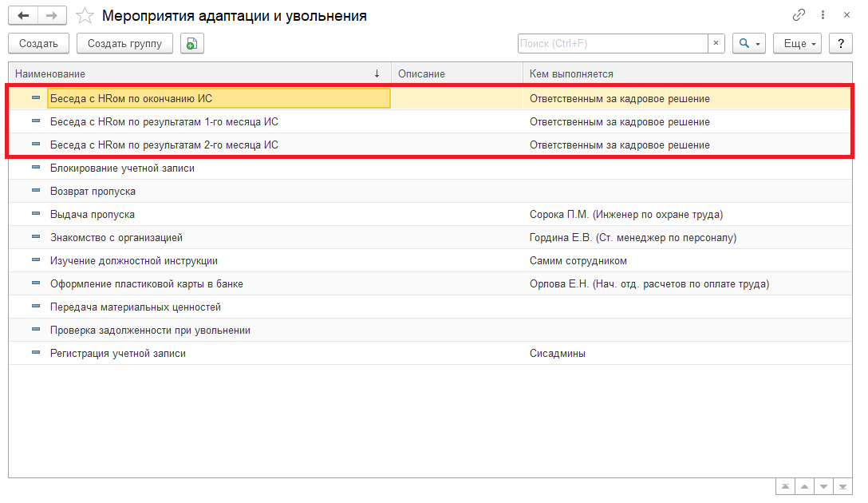The height and width of the screenshot is (503, 868).
Task: Click the Создать button
Action: 38,44
